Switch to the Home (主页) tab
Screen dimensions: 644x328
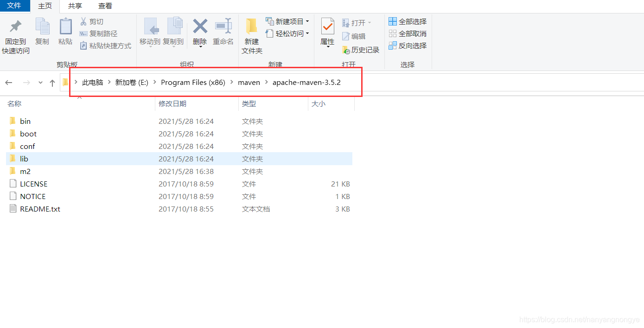point(45,6)
